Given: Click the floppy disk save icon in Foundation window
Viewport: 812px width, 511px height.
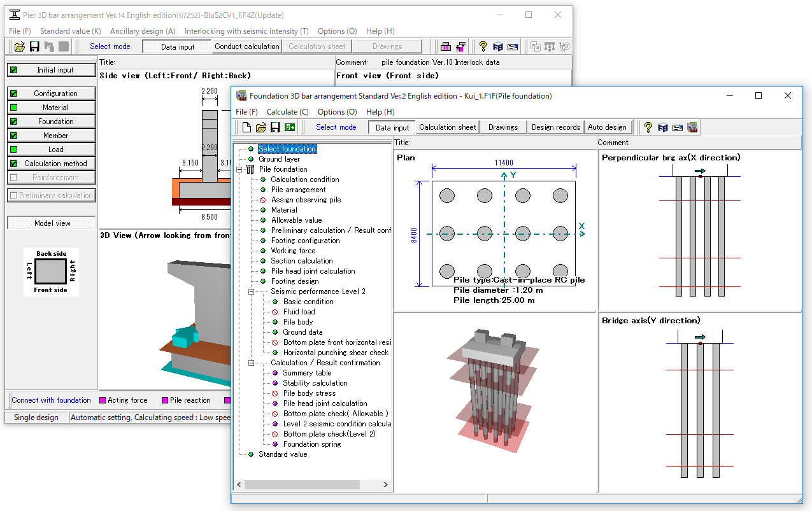Looking at the screenshot, I should (275, 127).
